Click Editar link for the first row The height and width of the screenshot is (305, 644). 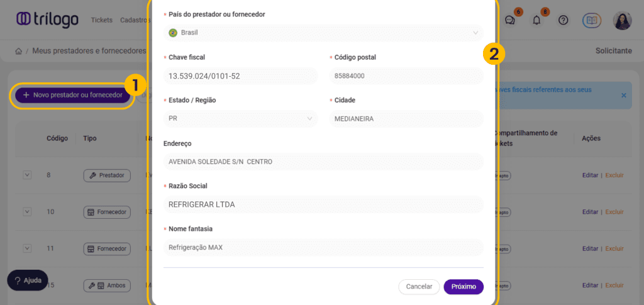pos(590,175)
